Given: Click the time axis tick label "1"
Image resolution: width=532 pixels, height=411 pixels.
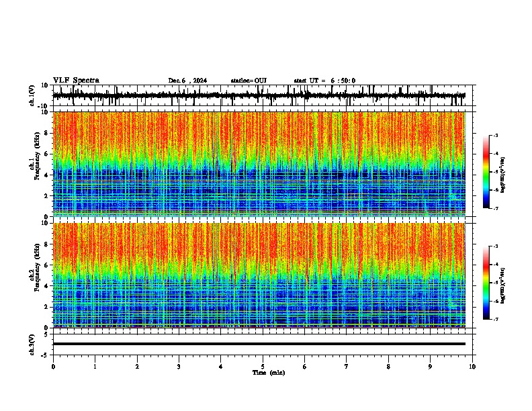Looking at the screenshot, I should (x=95, y=367).
